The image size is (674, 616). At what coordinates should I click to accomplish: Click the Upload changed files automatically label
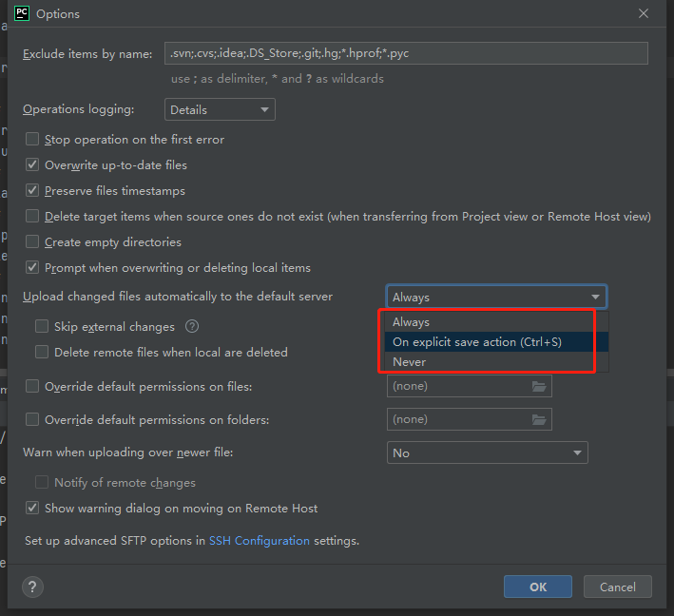178,297
